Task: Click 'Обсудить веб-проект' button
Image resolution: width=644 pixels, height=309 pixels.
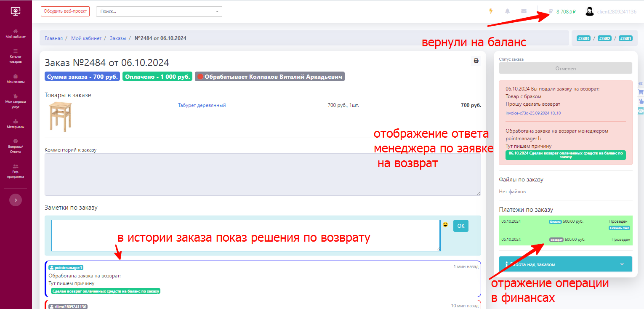Action: click(65, 11)
